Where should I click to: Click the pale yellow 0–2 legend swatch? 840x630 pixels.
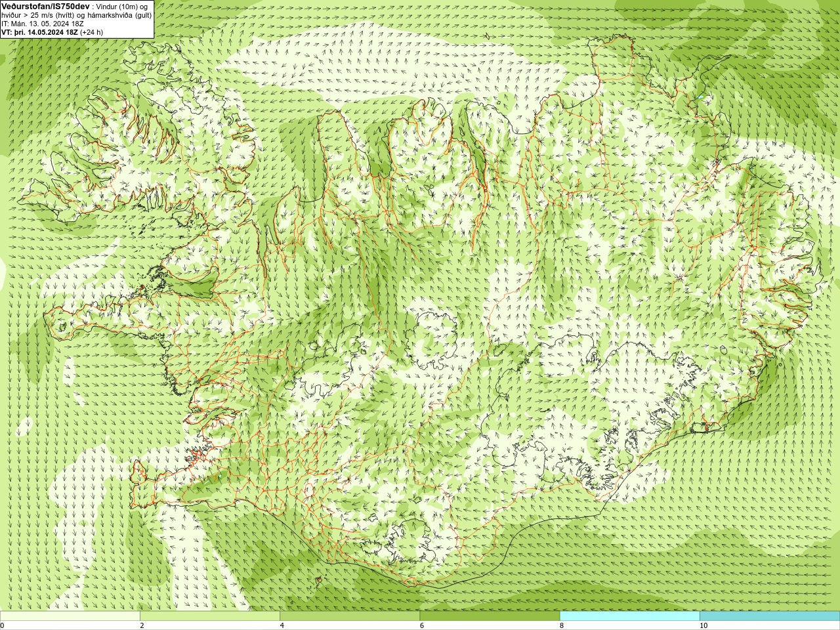(70, 616)
